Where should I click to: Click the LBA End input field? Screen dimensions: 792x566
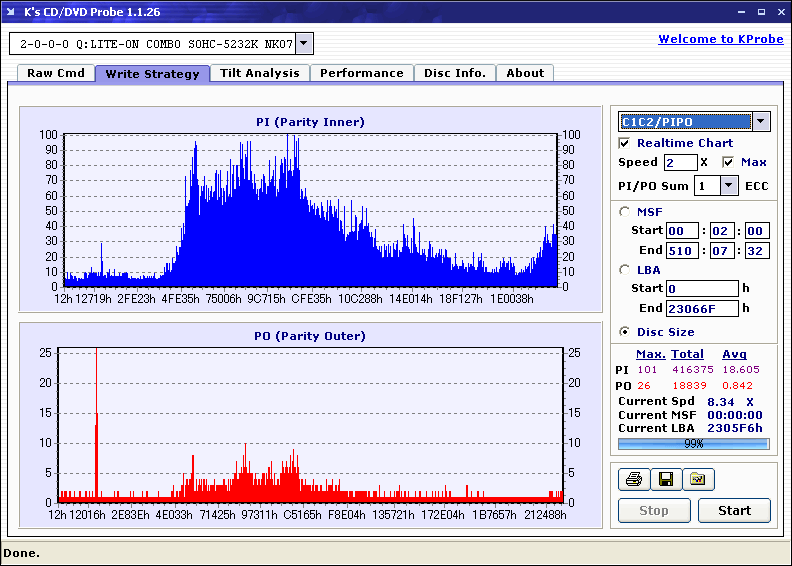[701, 309]
